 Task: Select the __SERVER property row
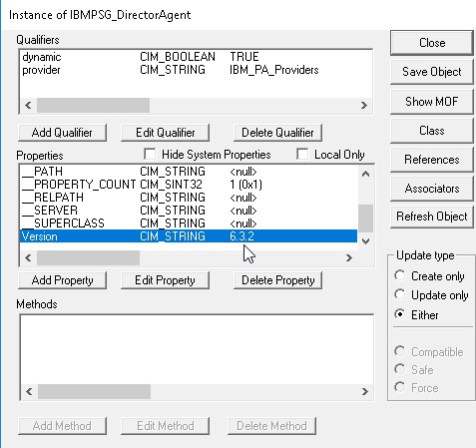pos(189,211)
